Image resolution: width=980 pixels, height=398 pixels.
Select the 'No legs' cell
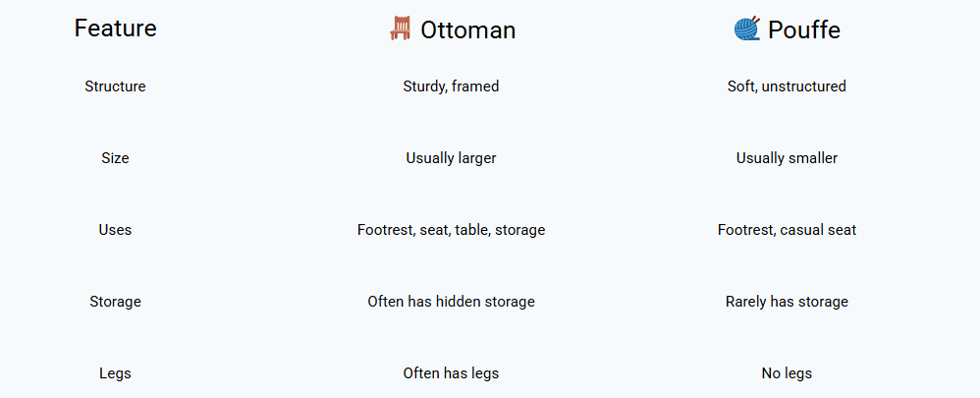coord(787,373)
